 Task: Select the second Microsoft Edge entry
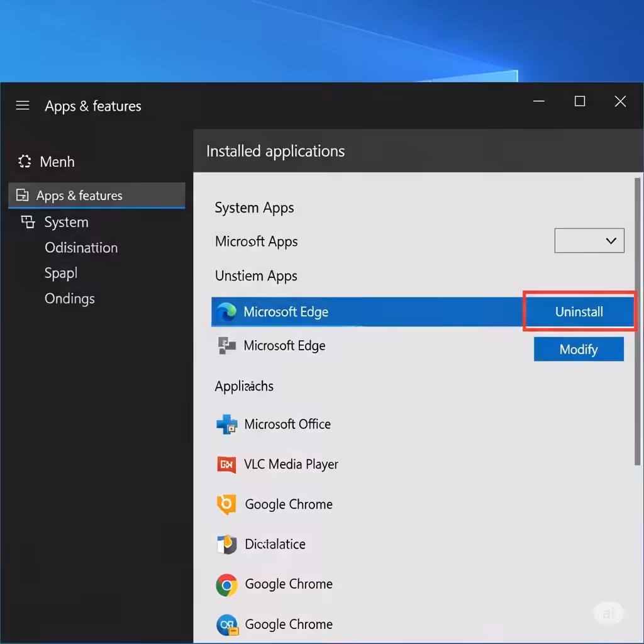tap(284, 345)
